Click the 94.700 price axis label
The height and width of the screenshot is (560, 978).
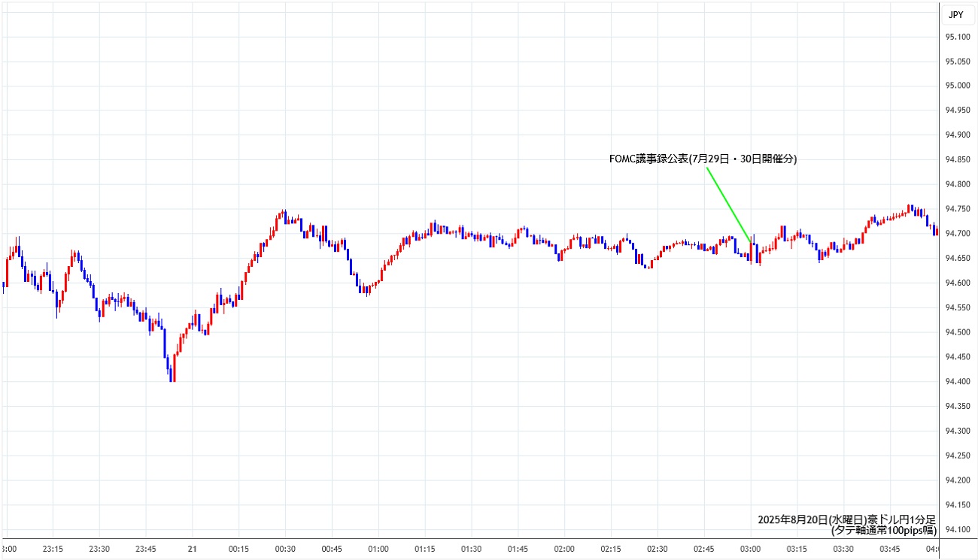tap(958, 234)
